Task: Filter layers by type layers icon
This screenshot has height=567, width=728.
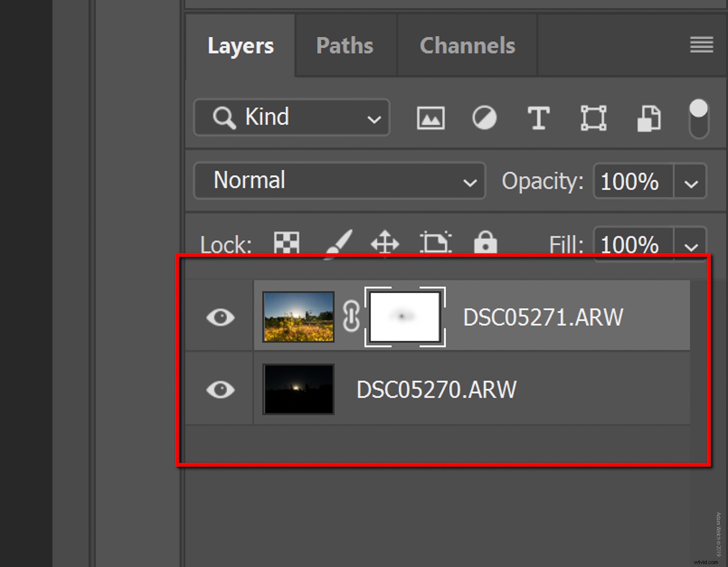Action: point(539,118)
